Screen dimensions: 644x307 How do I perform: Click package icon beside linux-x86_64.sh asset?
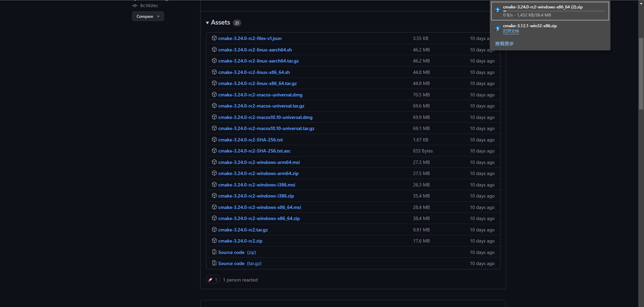pos(214,72)
